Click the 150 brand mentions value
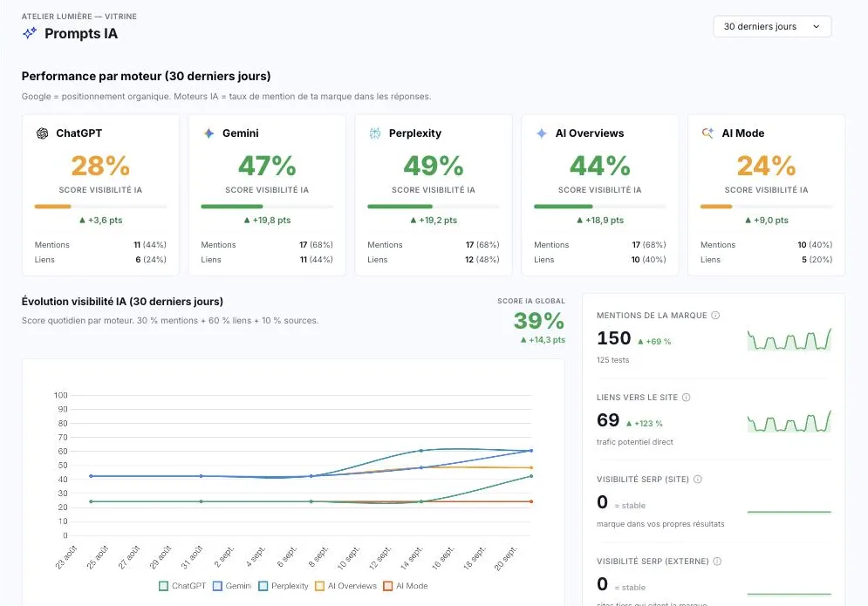 [614, 338]
